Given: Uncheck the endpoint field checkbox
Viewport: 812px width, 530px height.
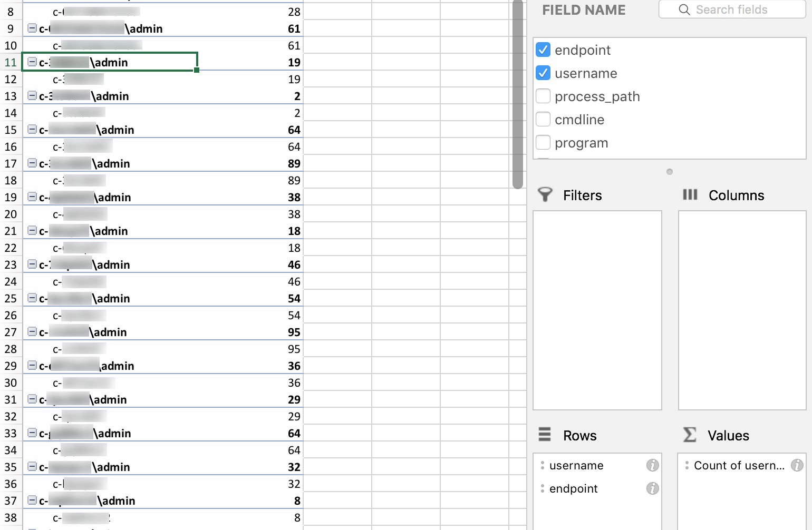Looking at the screenshot, I should tap(543, 50).
